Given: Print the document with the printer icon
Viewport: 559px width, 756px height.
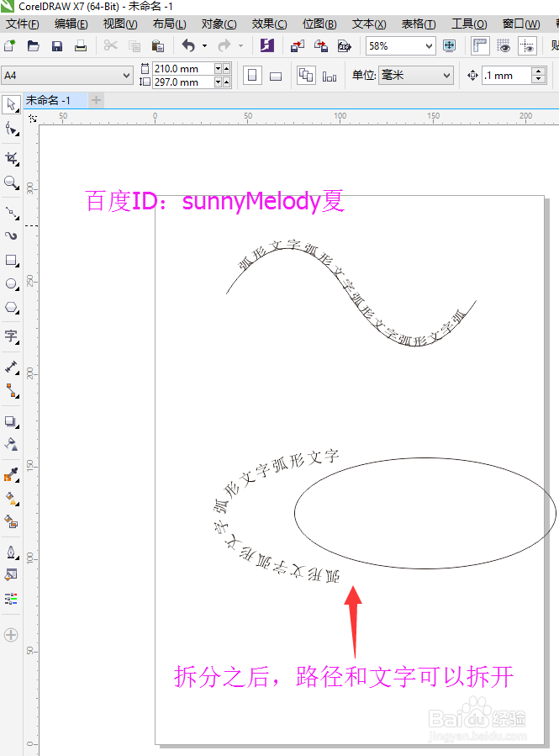Looking at the screenshot, I should [81, 46].
